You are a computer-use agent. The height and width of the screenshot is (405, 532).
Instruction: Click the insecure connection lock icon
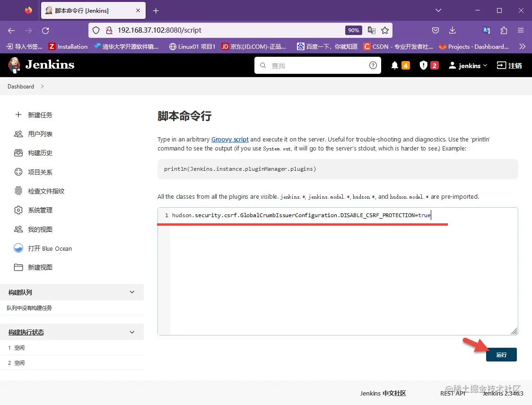[109, 30]
